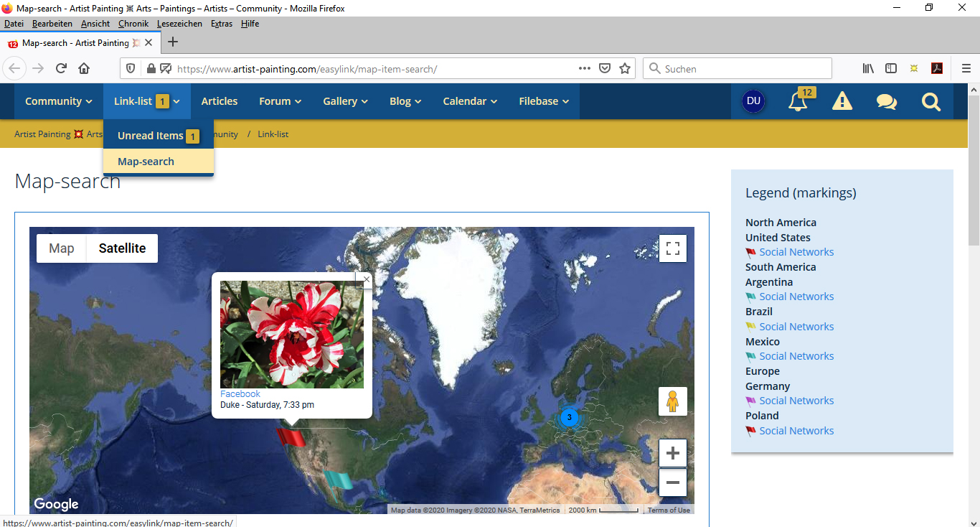The image size is (980, 527).
Task: Close the Facebook info window popup
Action: pyautogui.click(x=367, y=279)
